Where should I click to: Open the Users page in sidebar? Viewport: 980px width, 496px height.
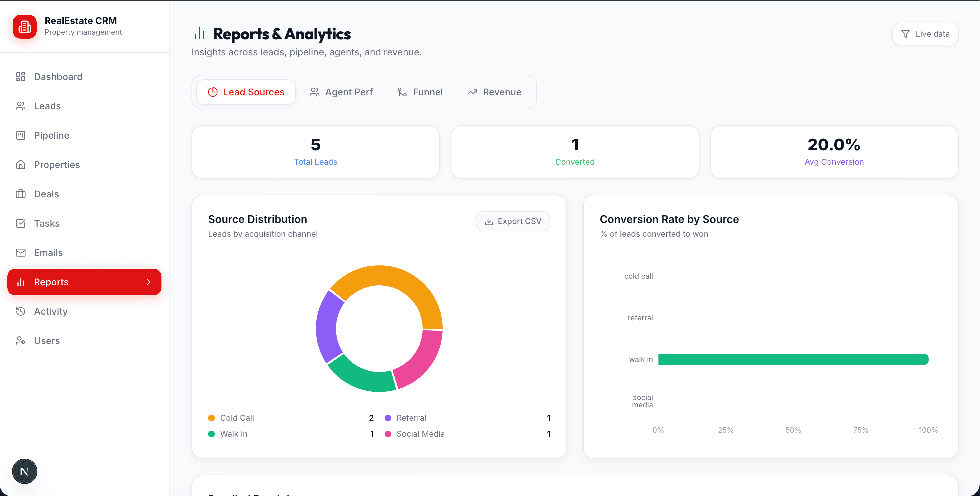point(21,340)
